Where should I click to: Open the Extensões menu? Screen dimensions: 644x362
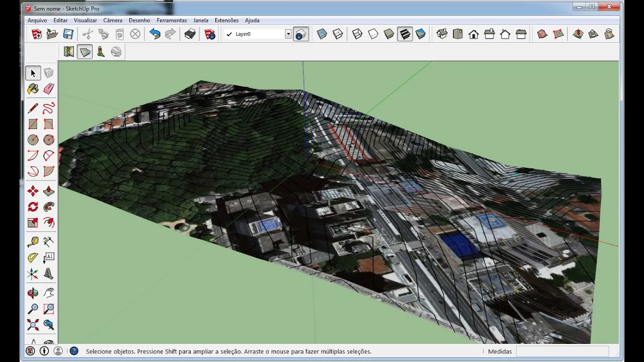point(226,21)
